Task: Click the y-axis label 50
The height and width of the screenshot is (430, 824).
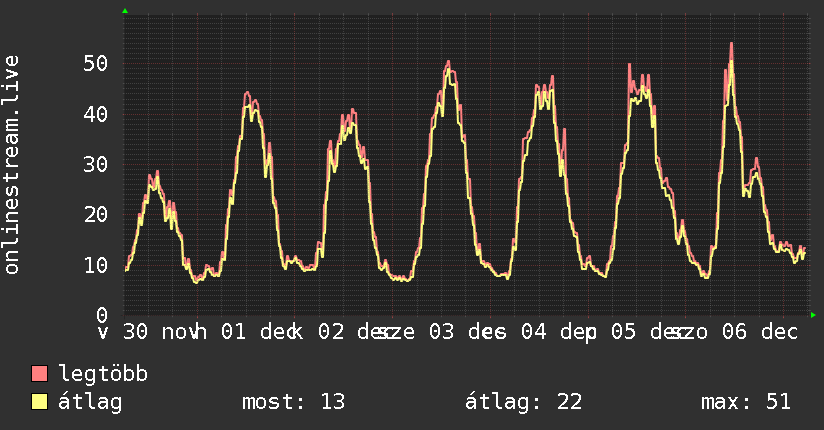Action: coord(95,64)
